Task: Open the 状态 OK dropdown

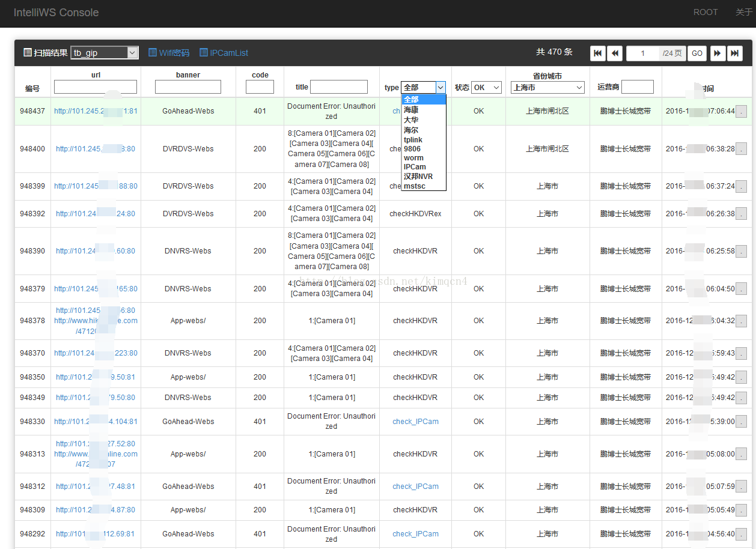Action: (486, 87)
